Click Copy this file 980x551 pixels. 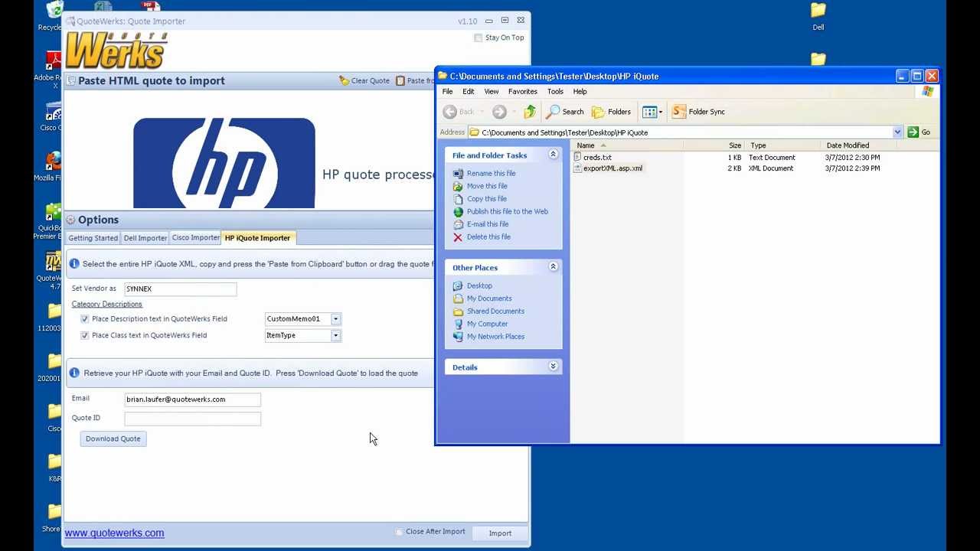tap(487, 199)
